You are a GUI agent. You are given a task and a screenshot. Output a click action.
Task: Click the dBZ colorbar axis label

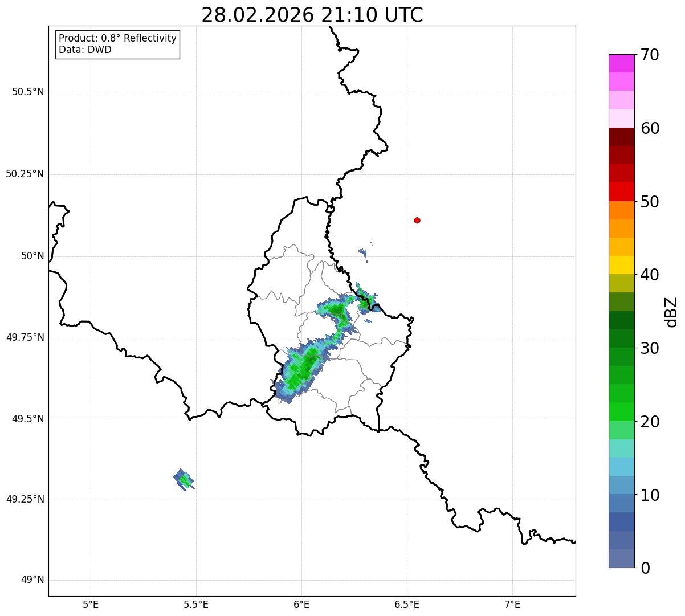(x=672, y=311)
